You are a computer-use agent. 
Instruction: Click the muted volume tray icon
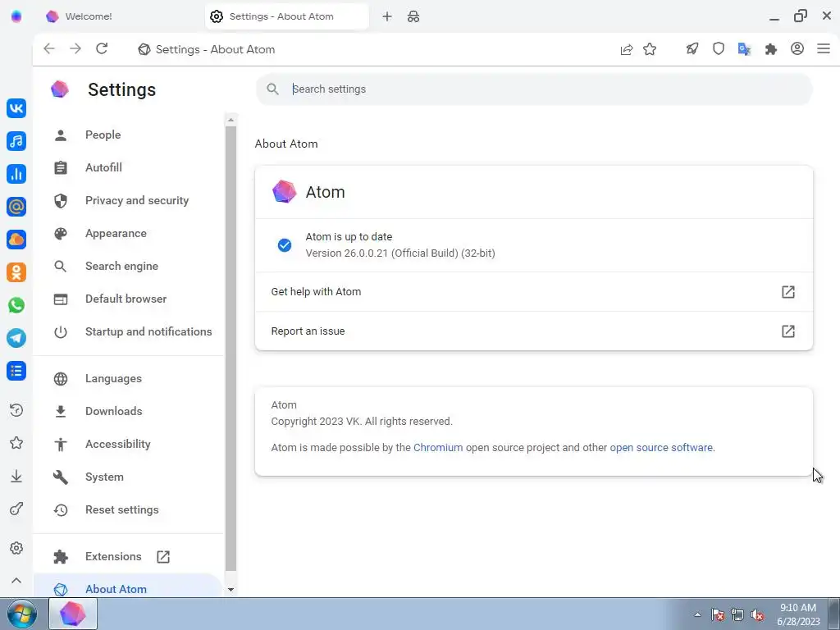pos(757,615)
